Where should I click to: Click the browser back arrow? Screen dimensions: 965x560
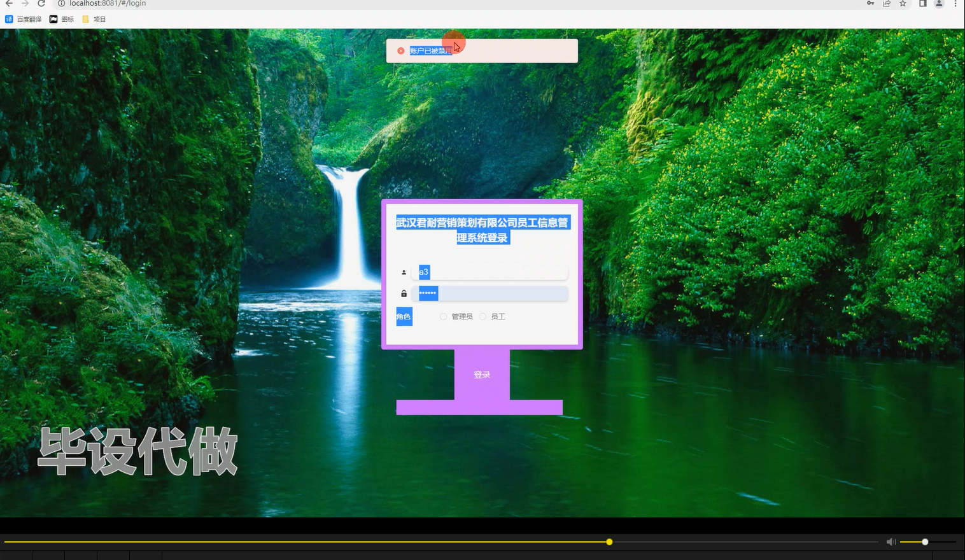pos(9,3)
